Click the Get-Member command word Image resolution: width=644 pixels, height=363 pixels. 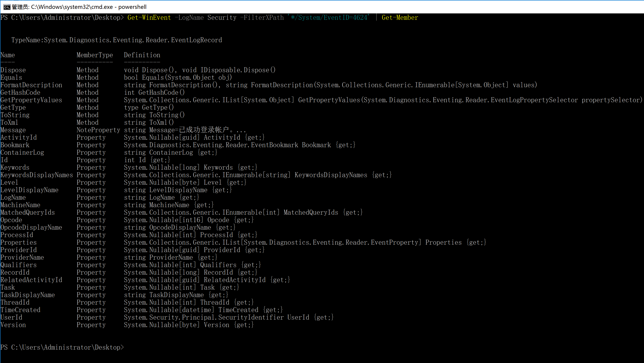click(399, 17)
